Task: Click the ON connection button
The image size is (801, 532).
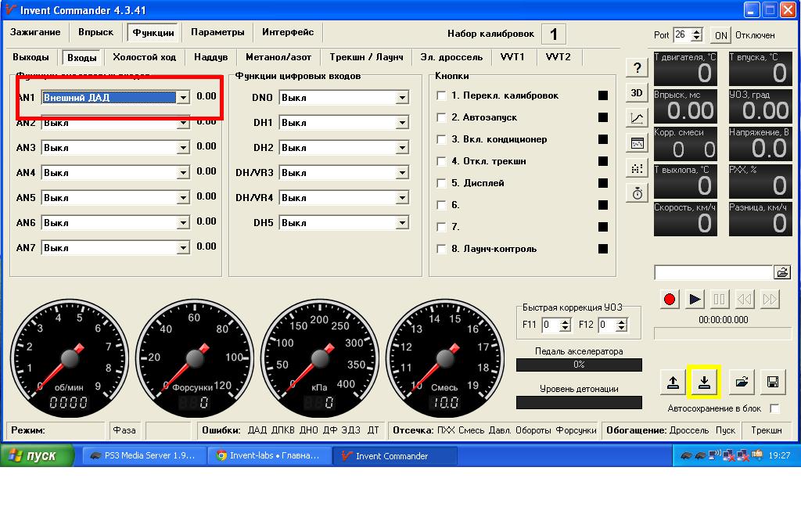Action: tap(720, 35)
